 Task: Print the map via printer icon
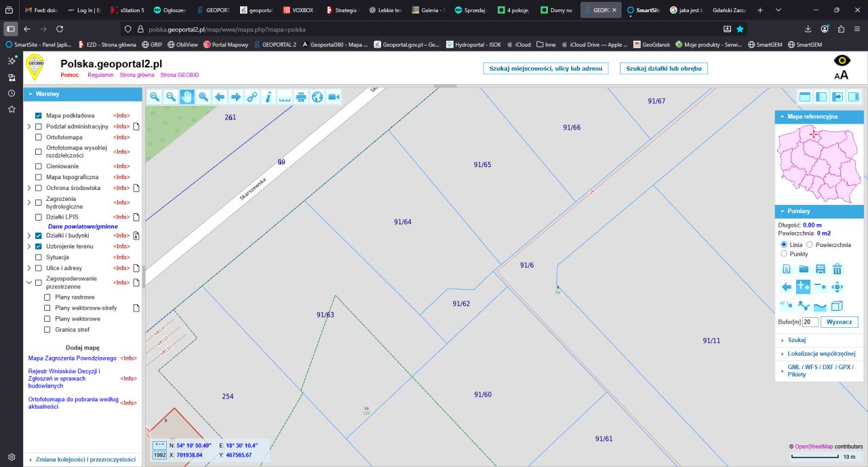click(301, 97)
